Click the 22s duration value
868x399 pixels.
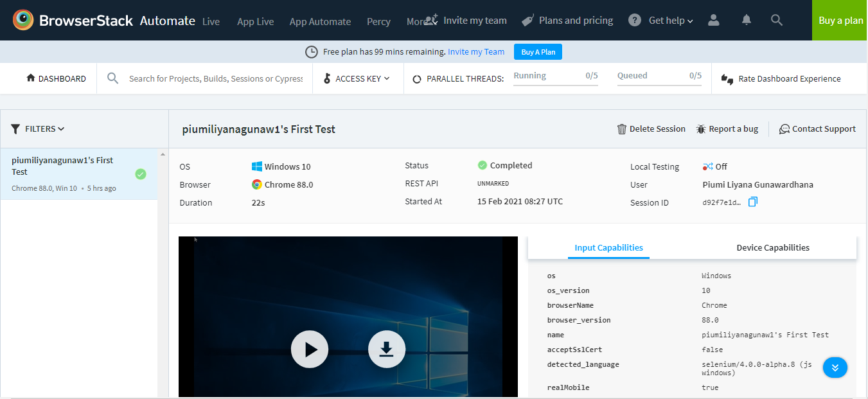click(x=258, y=202)
